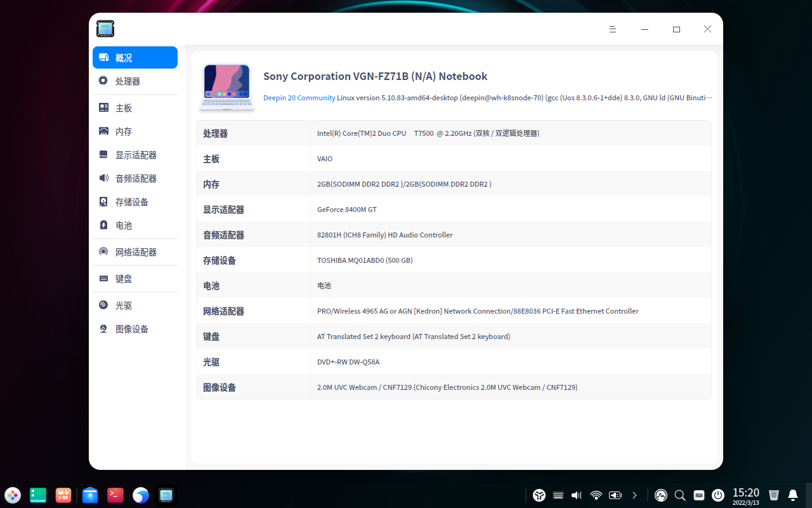Select the 键盘 keyboard sidebar entry

pyautogui.click(x=123, y=278)
